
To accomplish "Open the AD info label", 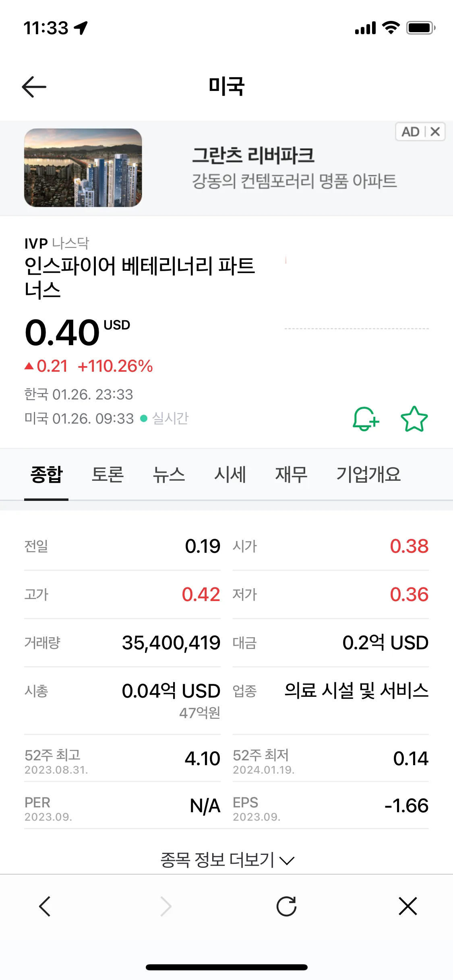I will coord(410,132).
